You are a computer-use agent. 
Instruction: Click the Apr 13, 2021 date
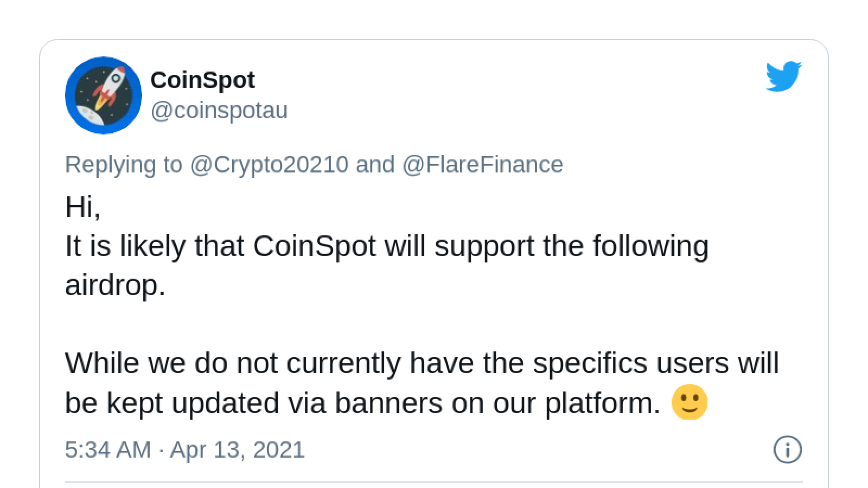click(238, 450)
